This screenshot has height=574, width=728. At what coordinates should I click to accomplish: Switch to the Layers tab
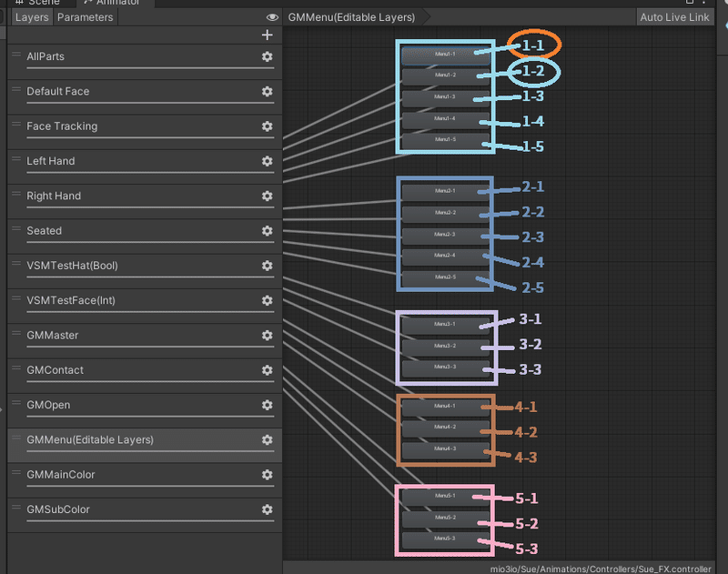(32, 17)
